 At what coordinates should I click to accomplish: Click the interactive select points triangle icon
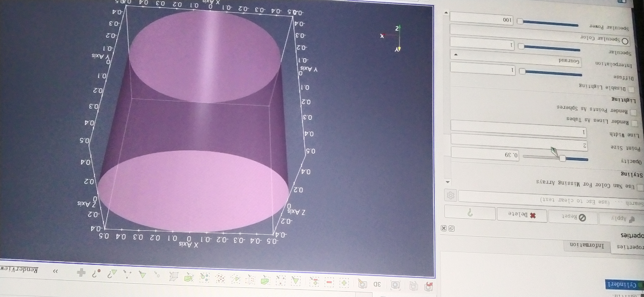(127, 274)
